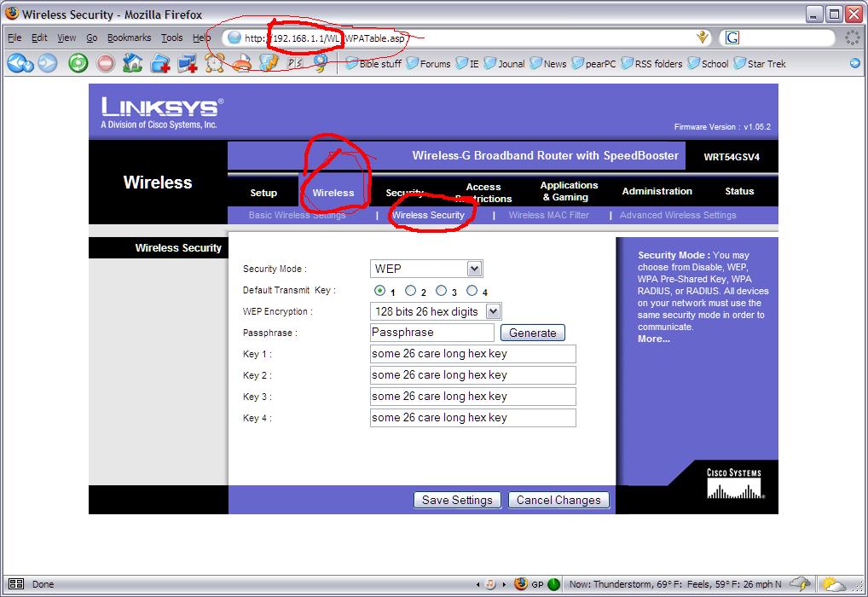Click the Back navigation arrow
Viewport: 868px width, 597px height.
pyautogui.click(x=20, y=63)
